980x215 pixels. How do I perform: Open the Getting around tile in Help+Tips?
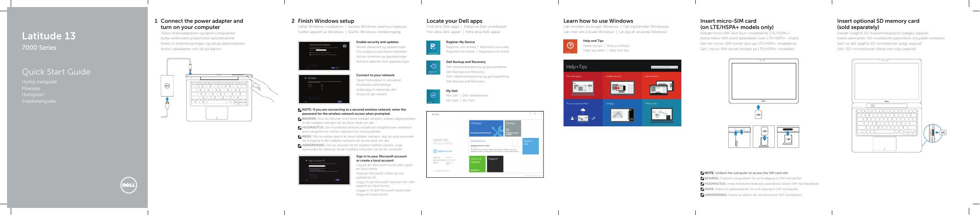[622, 86]
